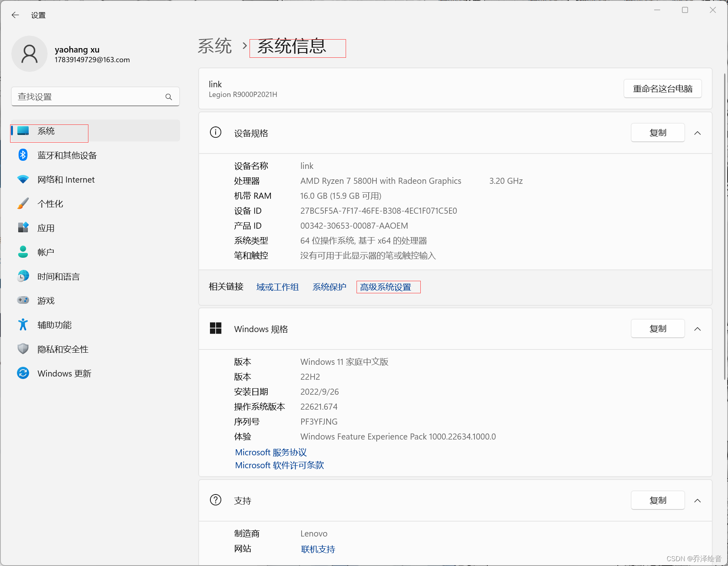Select 系统 in the sidebar

pyautogui.click(x=46, y=131)
